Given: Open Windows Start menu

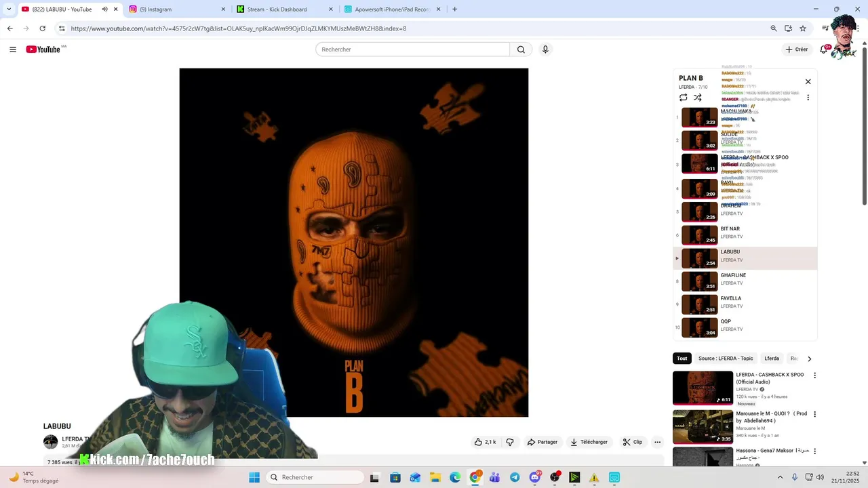Looking at the screenshot, I should [254, 477].
